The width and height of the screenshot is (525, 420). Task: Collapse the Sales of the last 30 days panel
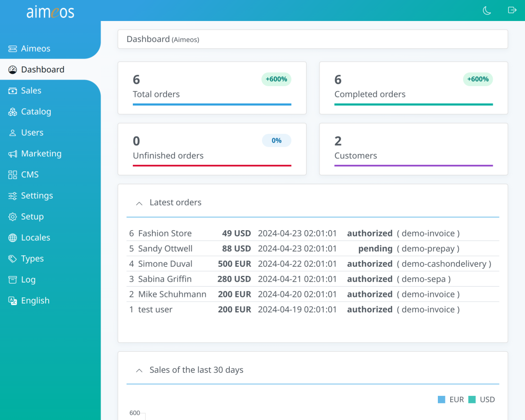pyautogui.click(x=138, y=370)
